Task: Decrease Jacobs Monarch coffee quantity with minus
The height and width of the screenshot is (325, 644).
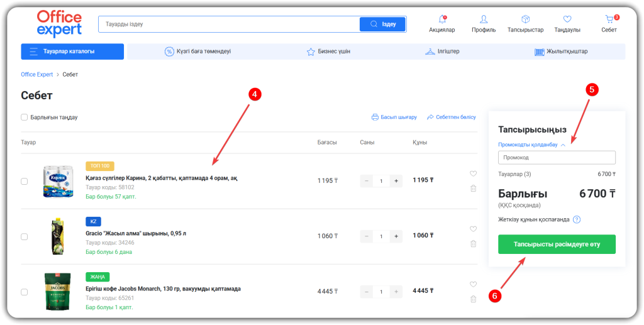Action: 367,292
